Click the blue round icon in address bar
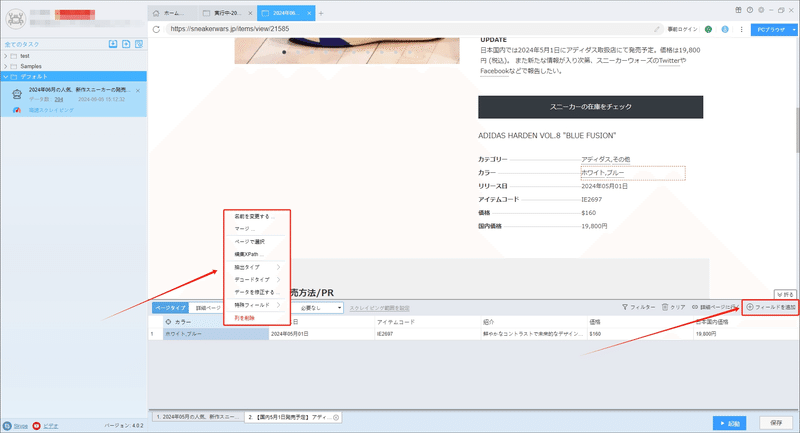This screenshot has height=433, width=800. tap(725, 29)
